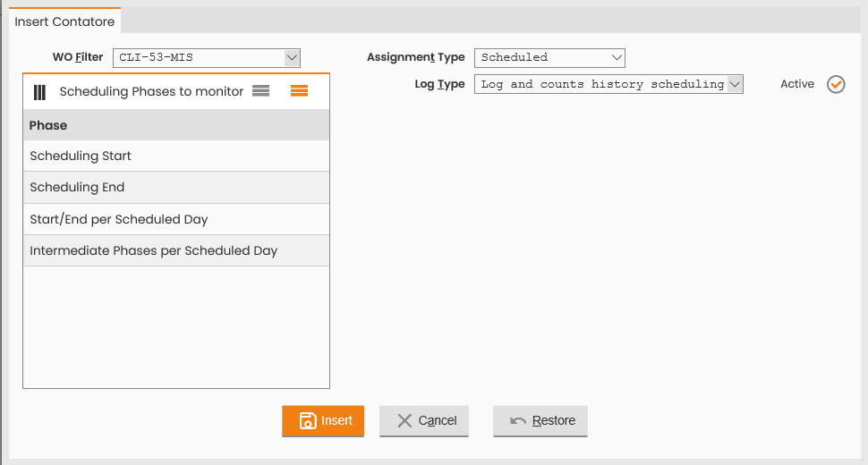
Task: Click the Scheduling Phases to monitor title
Action: pyautogui.click(x=152, y=91)
